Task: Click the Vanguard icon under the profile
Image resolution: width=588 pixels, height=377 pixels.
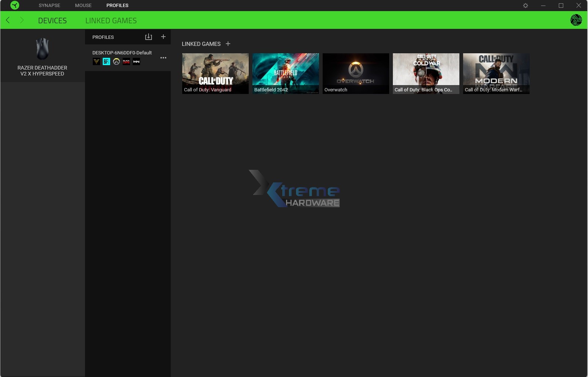Action: [96, 62]
